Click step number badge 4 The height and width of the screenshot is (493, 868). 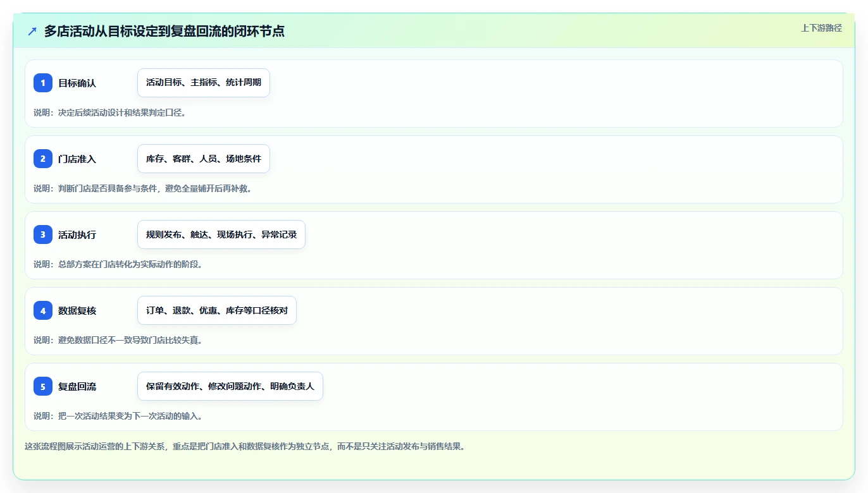[x=43, y=310]
